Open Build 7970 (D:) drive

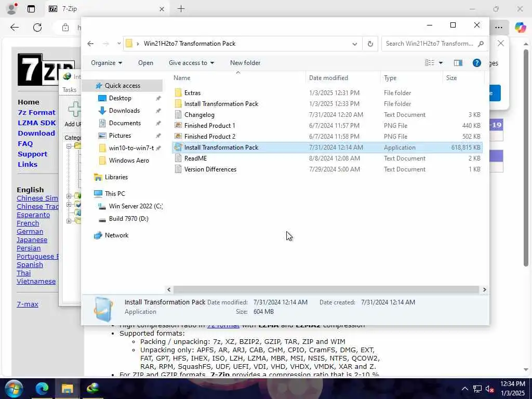pos(129,219)
